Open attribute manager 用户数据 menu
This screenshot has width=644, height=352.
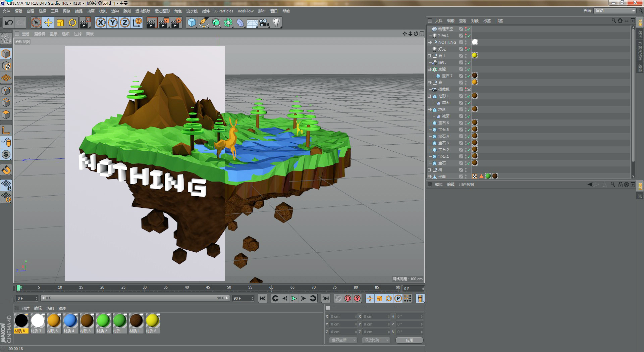click(466, 185)
